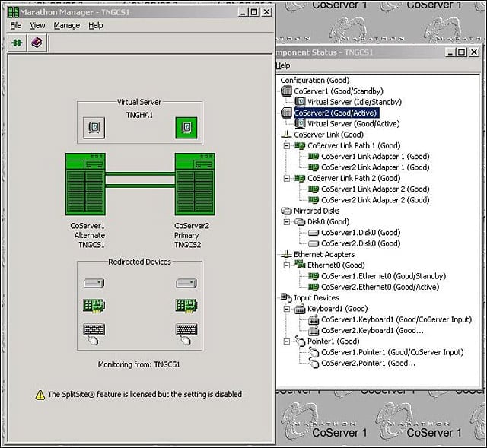Select CoServer2.Ethernet0 (Good/Active) item

380,287
